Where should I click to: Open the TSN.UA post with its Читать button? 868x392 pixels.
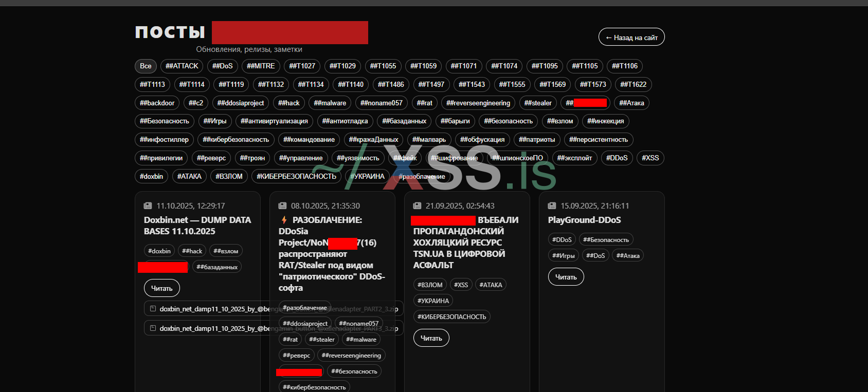431,338
